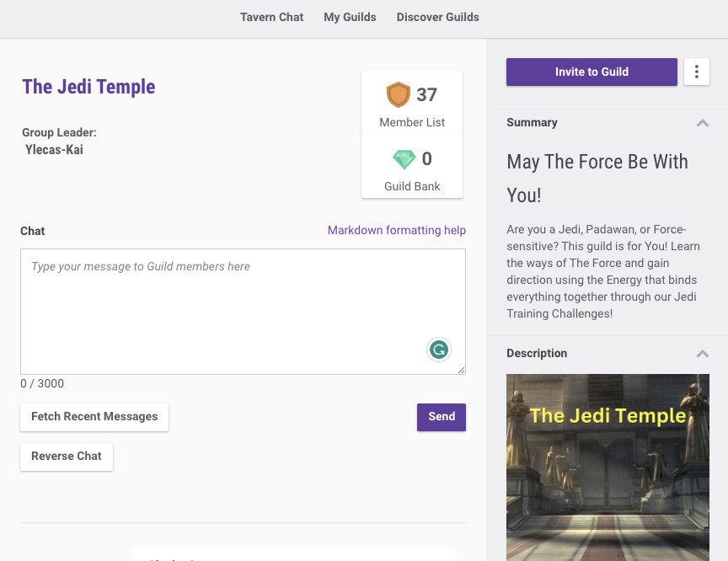Screen dimensions: 728x561
Task: Send the chat message
Action: 441,417
